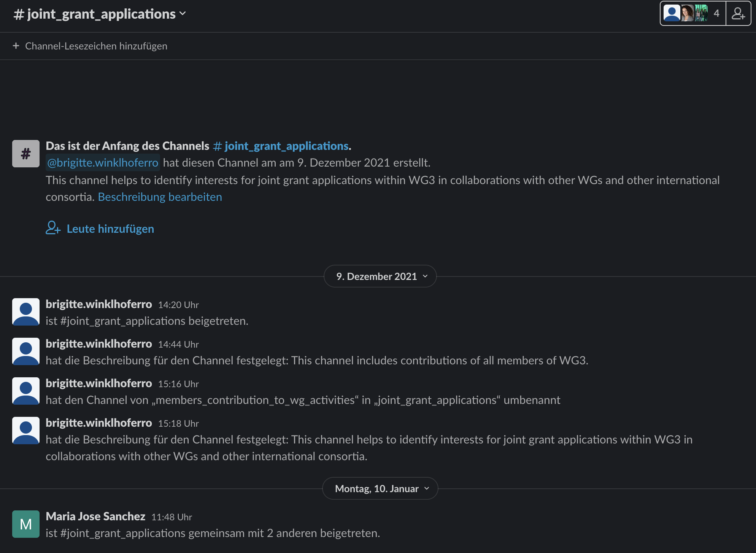
Task: Expand the Montag, 10. Januar date dropdown
Action: tap(380, 489)
